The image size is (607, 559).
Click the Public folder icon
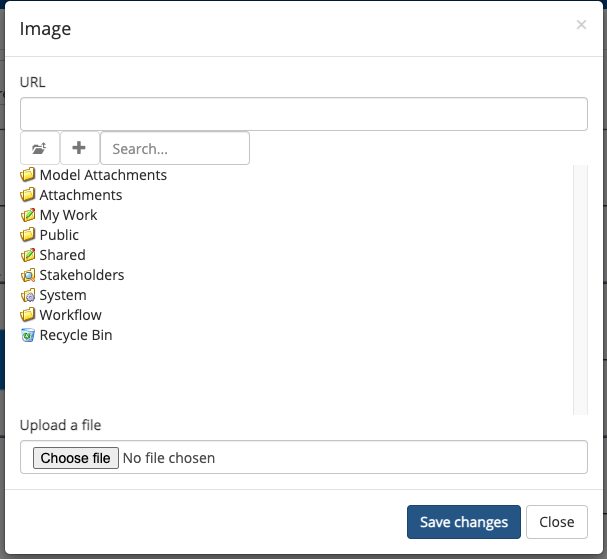(x=27, y=235)
